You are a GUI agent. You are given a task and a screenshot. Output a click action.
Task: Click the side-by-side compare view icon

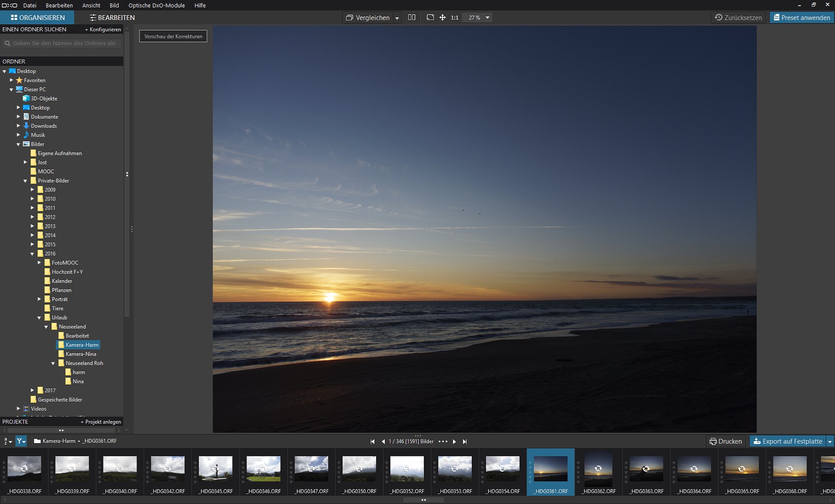[x=412, y=18]
